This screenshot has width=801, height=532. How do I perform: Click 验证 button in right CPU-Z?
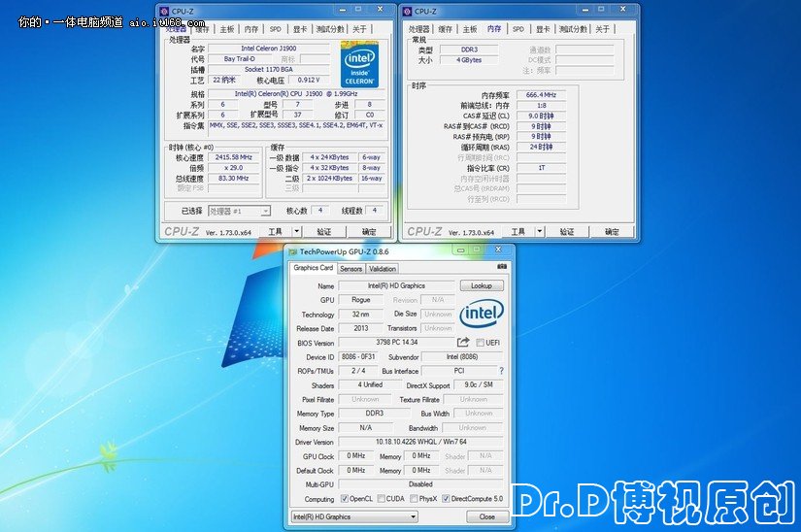pos(568,231)
